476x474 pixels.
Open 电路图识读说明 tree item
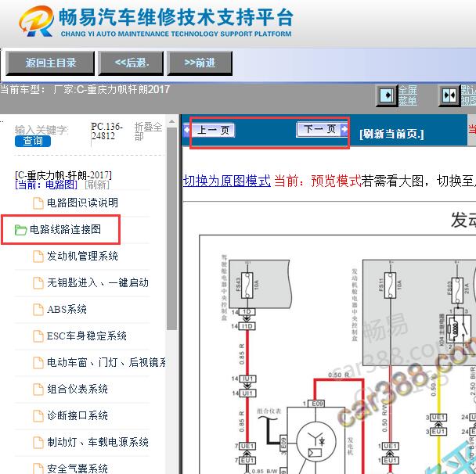click(x=82, y=203)
